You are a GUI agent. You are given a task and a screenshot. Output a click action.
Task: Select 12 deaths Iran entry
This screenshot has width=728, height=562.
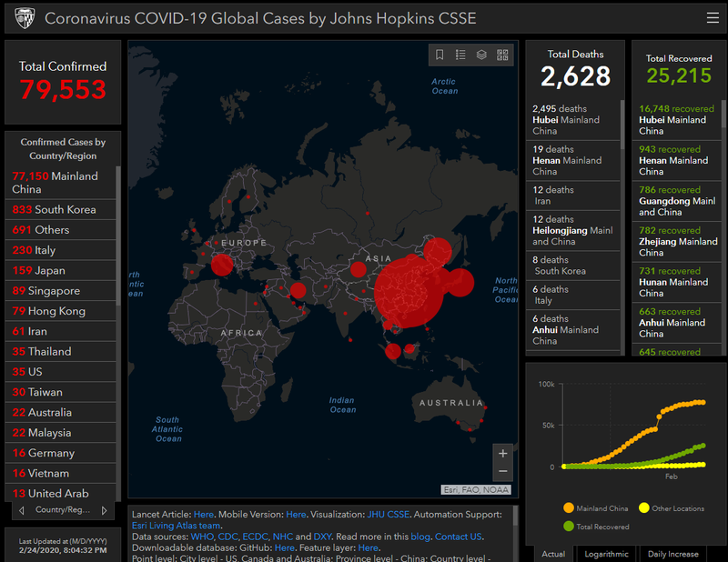pyautogui.click(x=573, y=196)
